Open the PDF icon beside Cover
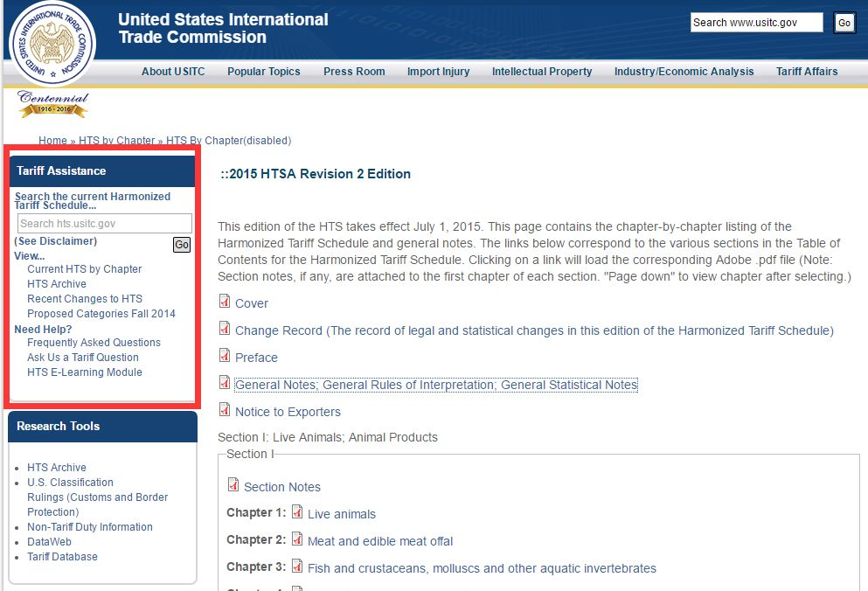 pos(225,301)
